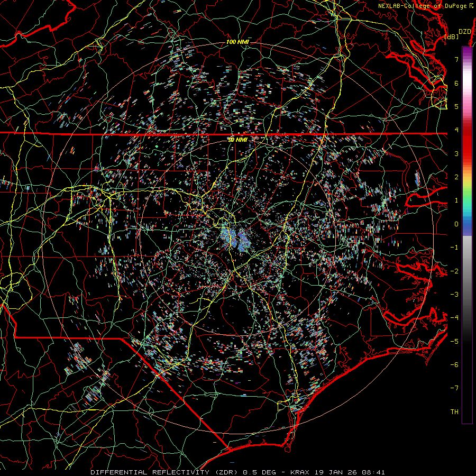Click the 7 dB tick label on the scale
This screenshot has height=476, width=476.
[x=456, y=59]
